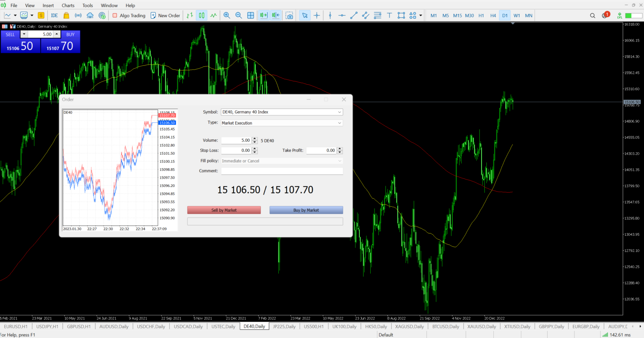
Task: Switch chart to candlestick mode
Action: (202, 16)
